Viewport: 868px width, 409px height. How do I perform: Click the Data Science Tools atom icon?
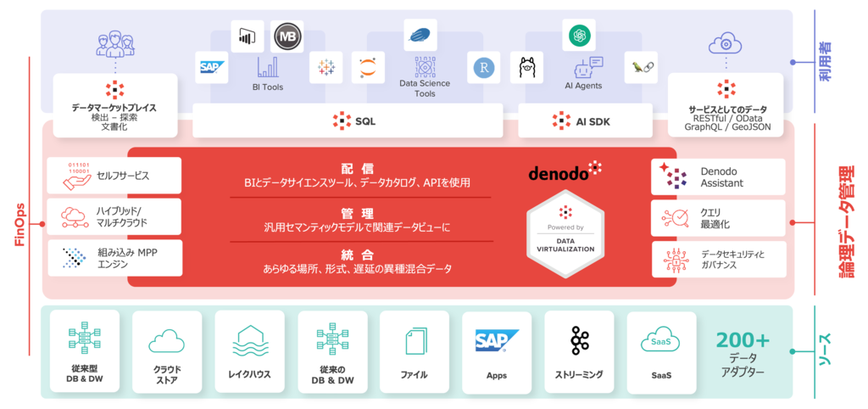pos(426,66)
